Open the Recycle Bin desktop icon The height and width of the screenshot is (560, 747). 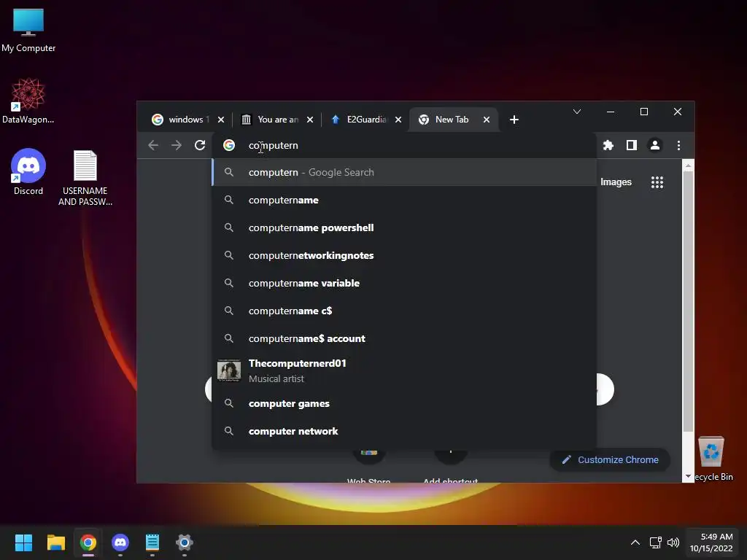(712, 458)
